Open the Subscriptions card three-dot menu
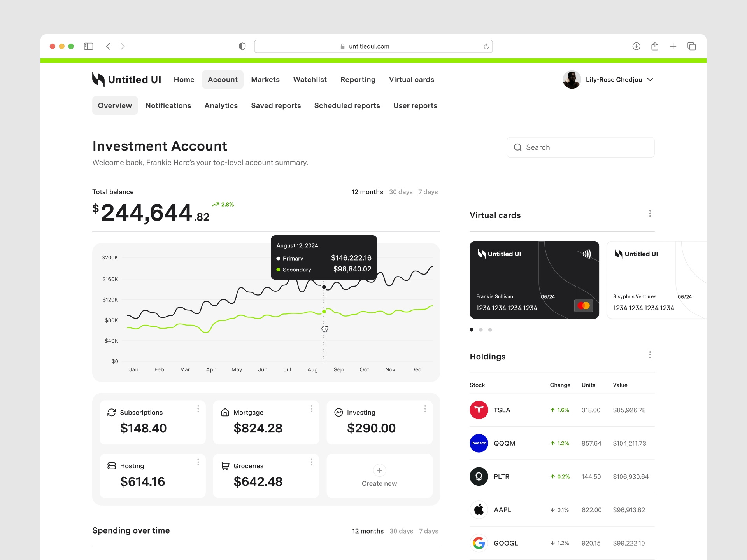 click(x=198, y=409)
